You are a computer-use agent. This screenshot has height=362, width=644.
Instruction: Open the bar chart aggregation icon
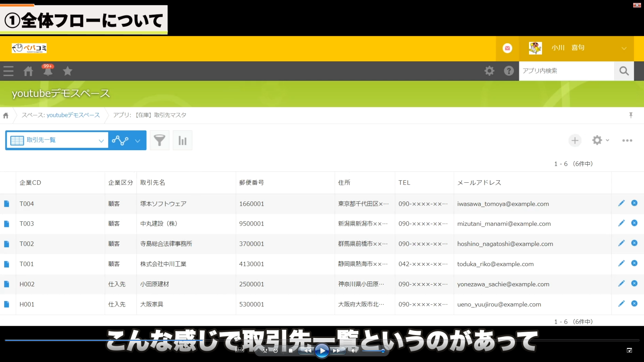(182, 140)
